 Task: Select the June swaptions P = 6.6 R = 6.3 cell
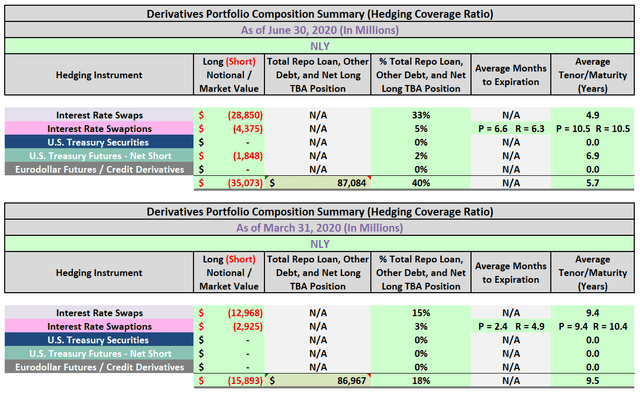pos(511,129)
